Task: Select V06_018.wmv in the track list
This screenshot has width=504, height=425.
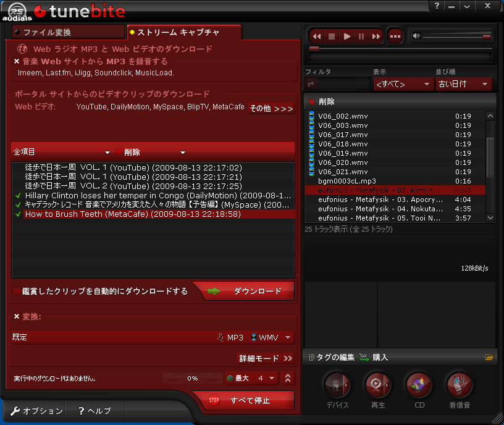Action: [395, 144]
